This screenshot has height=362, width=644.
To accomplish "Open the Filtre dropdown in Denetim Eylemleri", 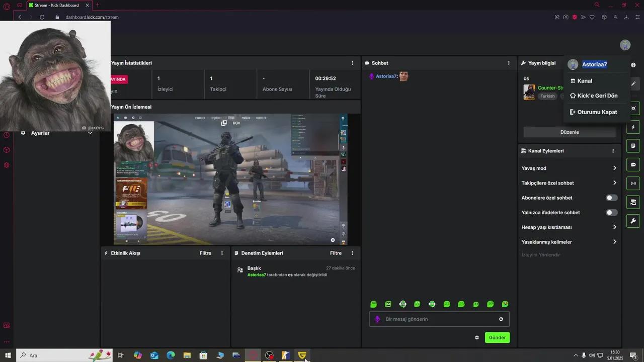I will click(336, 253).
